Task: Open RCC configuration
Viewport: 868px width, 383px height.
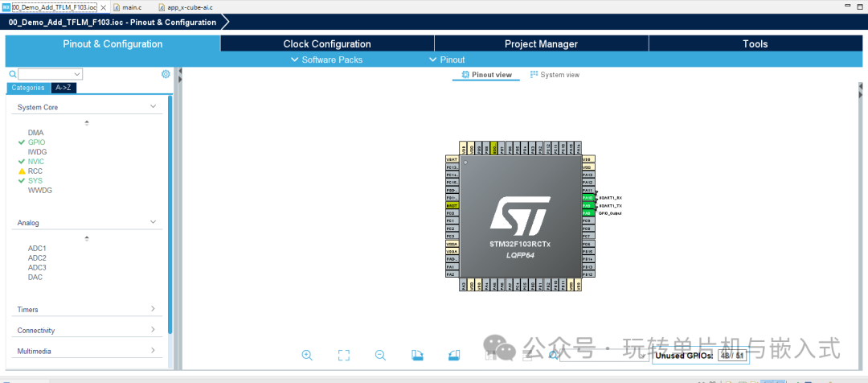Action: pyautogui.click(x=35, y=171)
